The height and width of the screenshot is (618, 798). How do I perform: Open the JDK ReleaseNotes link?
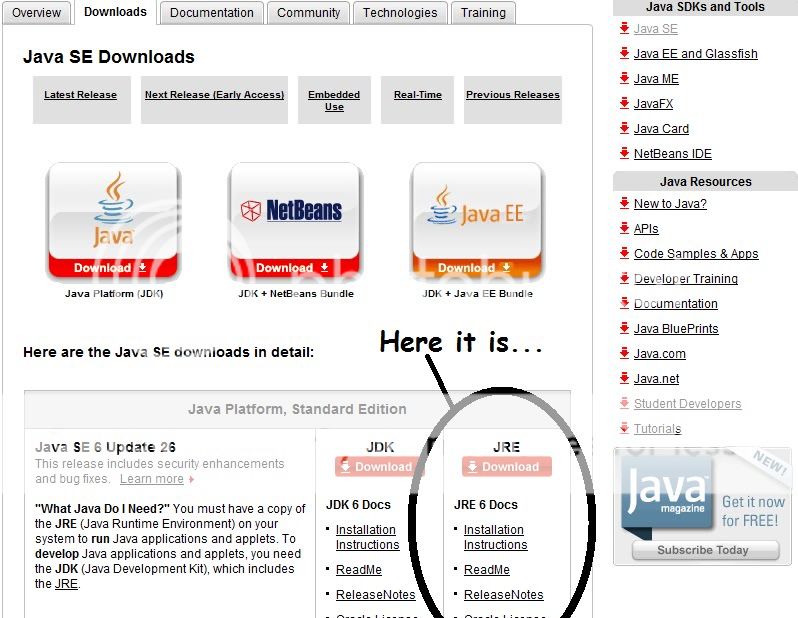pyautogui.click(x=376, y=595)
